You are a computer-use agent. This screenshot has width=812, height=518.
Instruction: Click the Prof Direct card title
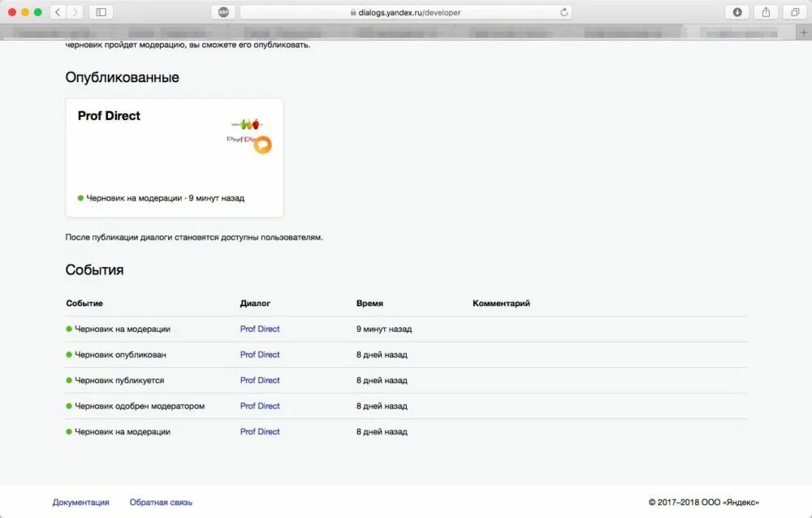109,115
